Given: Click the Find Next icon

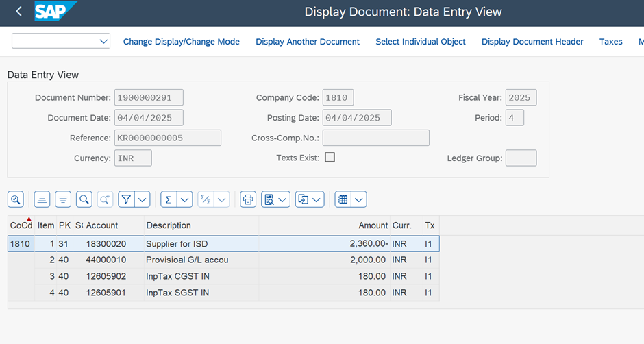Looking at the screenshot, I should [x=105, y=199].
